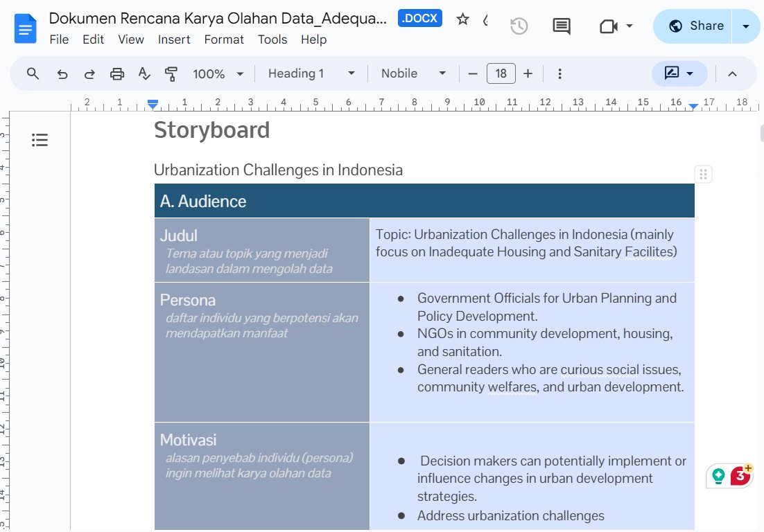Click the misspelled word 'Facilites'
764x532 pixels.
click(x=650, y=251)
